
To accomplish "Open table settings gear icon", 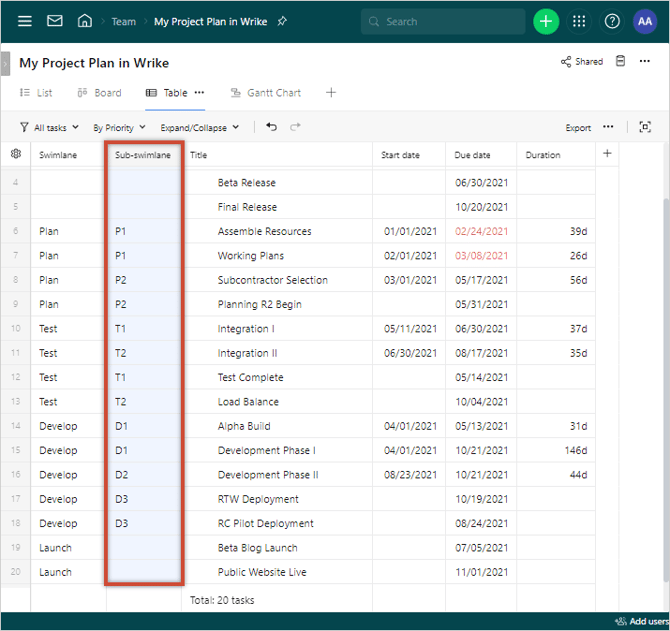I will (x=15, y=154).
